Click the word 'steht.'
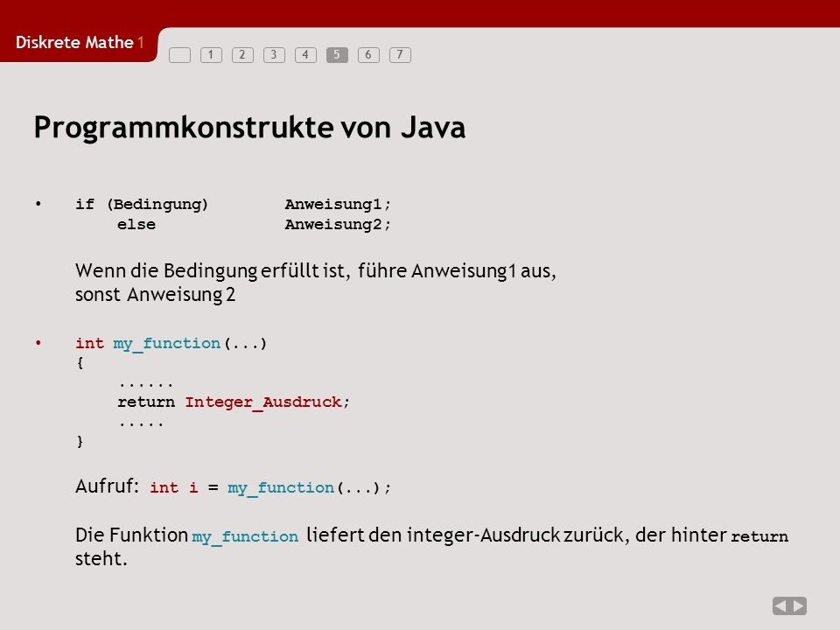The height and width of the screenshot is (630, 840). click(x=101, y=559)
